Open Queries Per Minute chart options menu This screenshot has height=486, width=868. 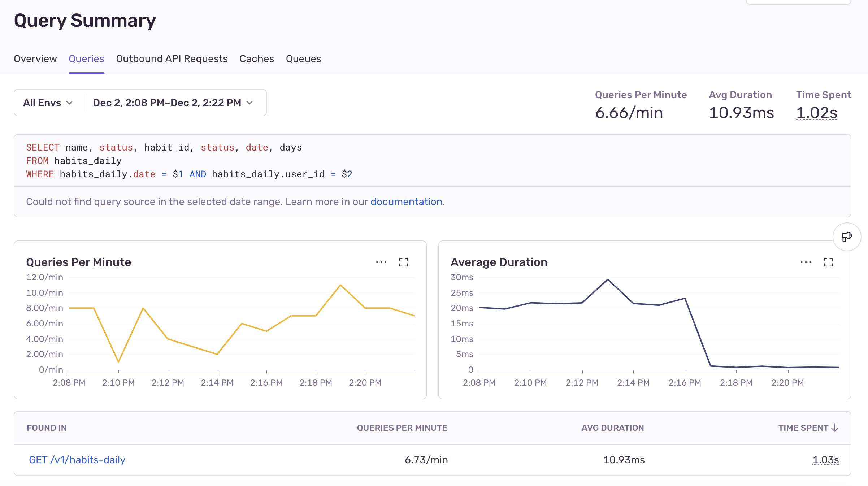(381, 262)
